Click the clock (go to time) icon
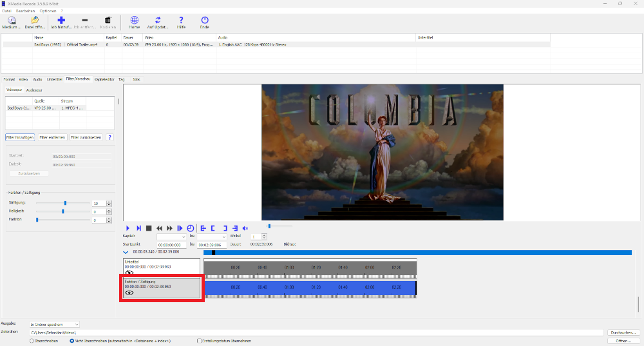The width and height of the screenshot is (644, 346). click(190, 228)
